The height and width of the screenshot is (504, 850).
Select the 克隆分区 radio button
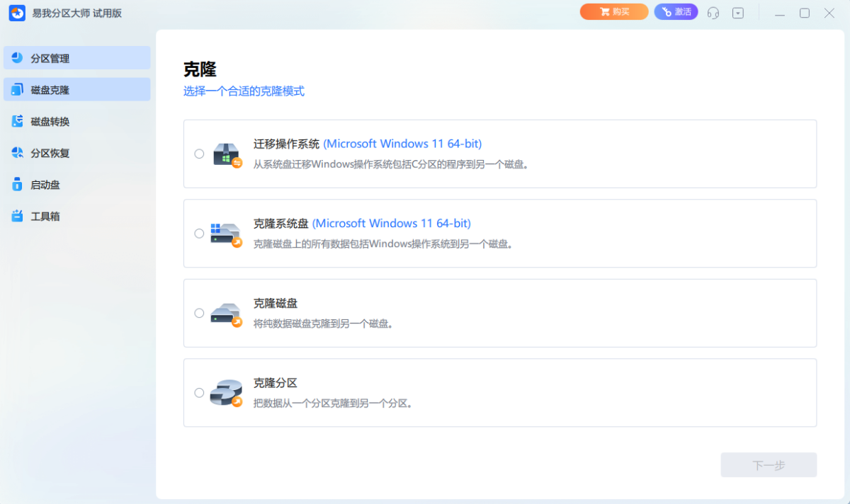199,393
